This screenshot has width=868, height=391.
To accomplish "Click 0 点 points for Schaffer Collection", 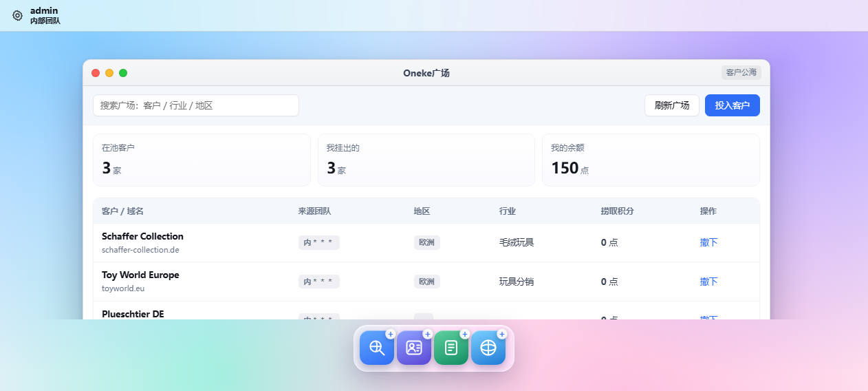I will [609, 242].
